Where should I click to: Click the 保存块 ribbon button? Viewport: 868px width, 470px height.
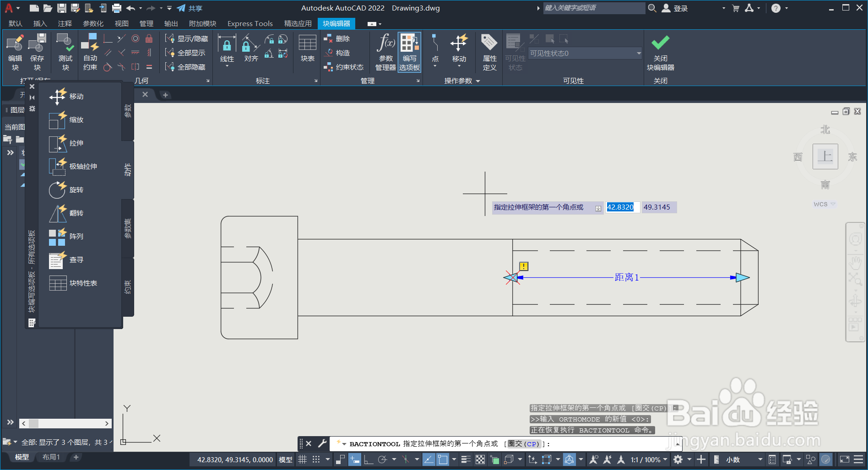click(37, 52)
